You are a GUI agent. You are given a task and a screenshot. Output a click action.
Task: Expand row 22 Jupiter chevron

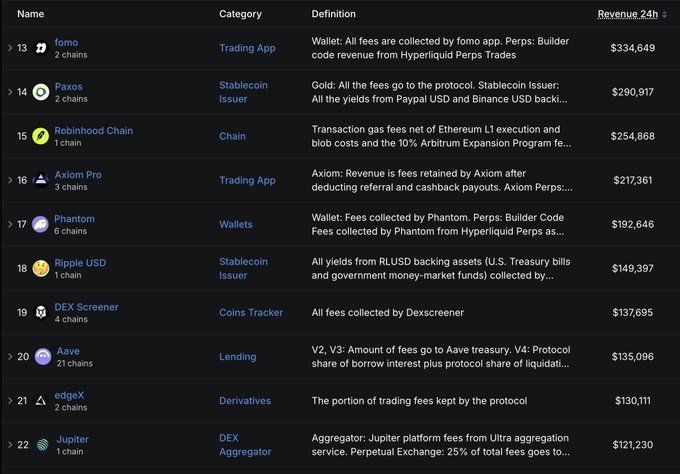click(x=10, y=445)
